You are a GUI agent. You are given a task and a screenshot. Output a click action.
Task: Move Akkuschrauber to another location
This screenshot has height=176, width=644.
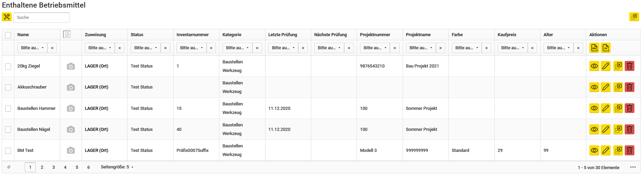pyautogui.click(x=618, y=87)
